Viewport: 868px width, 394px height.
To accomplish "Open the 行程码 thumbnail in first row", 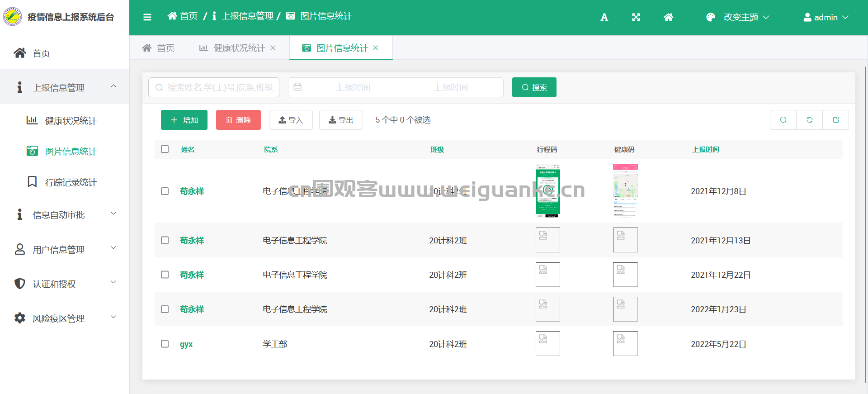I will click(x=547, y=190).
